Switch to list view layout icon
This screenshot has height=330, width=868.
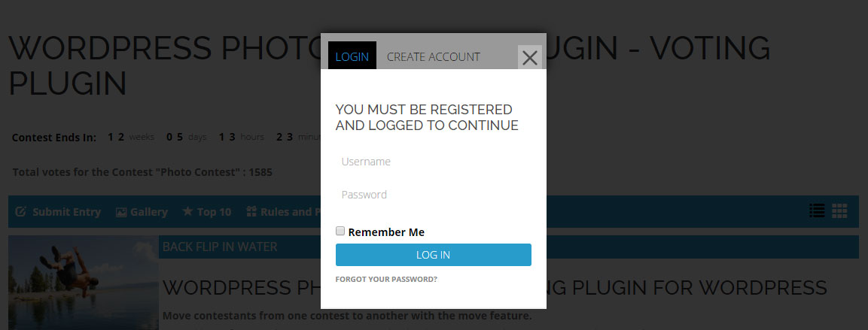click(817, 211)
